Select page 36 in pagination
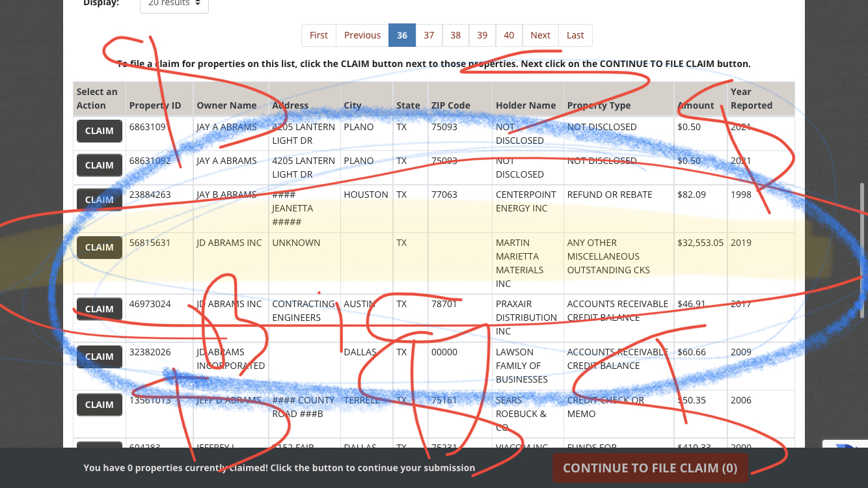Viewport: 868px width, 488px height. 402,35
